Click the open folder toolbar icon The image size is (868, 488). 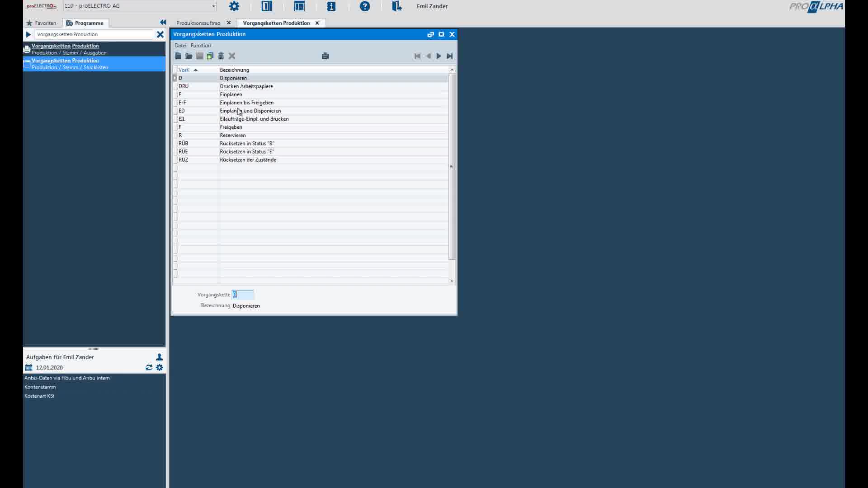(189, 56)
